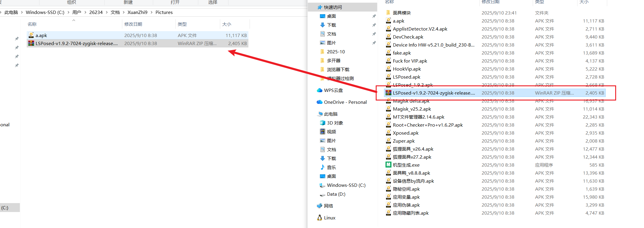
Task: Navigate to Windows-SSD (C:) in address bar
Action: click(45, 12)
